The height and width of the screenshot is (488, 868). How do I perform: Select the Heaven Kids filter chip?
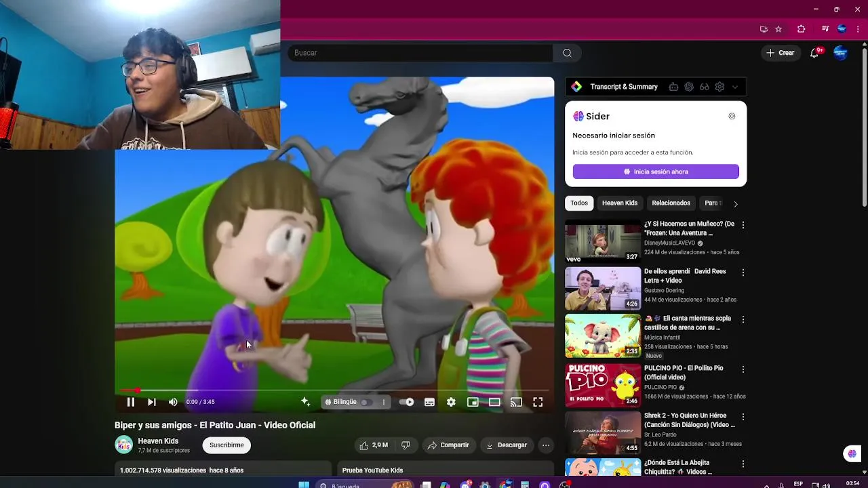(620, 203)
